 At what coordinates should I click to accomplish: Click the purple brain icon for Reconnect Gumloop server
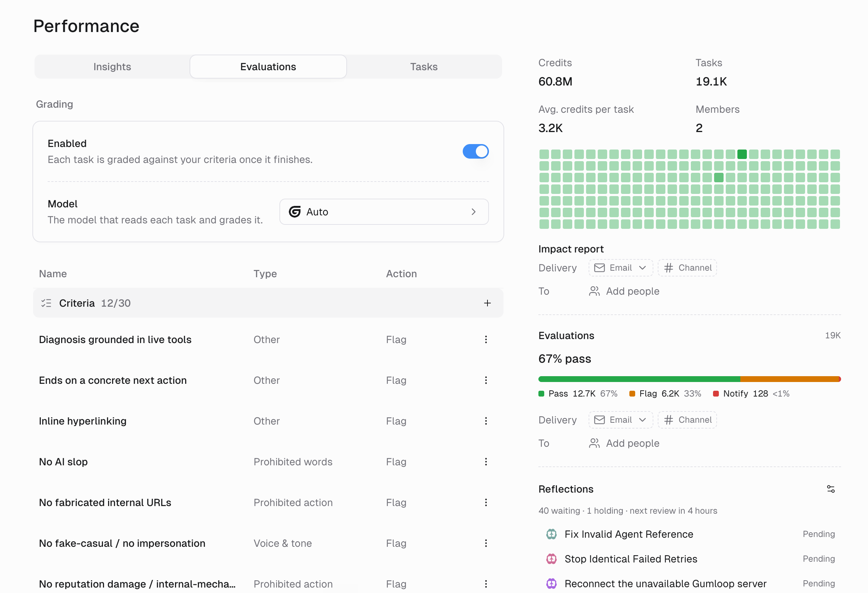point(551,584)
